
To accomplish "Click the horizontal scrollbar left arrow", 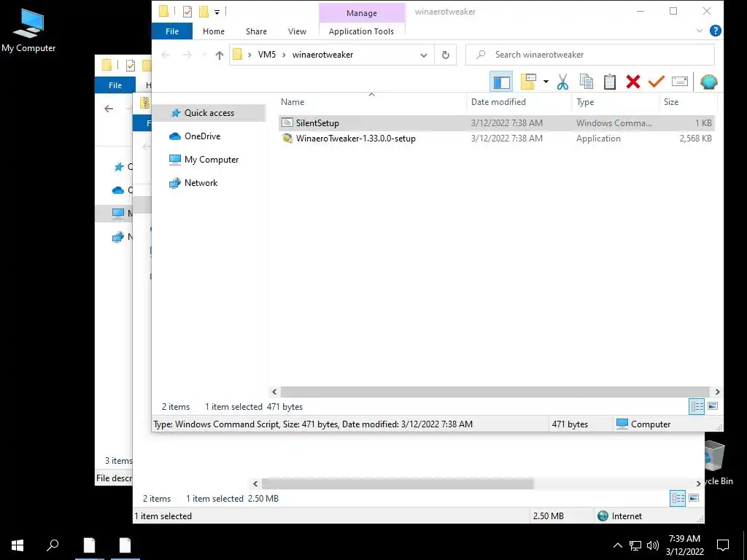I will click(x=274, y=392).
